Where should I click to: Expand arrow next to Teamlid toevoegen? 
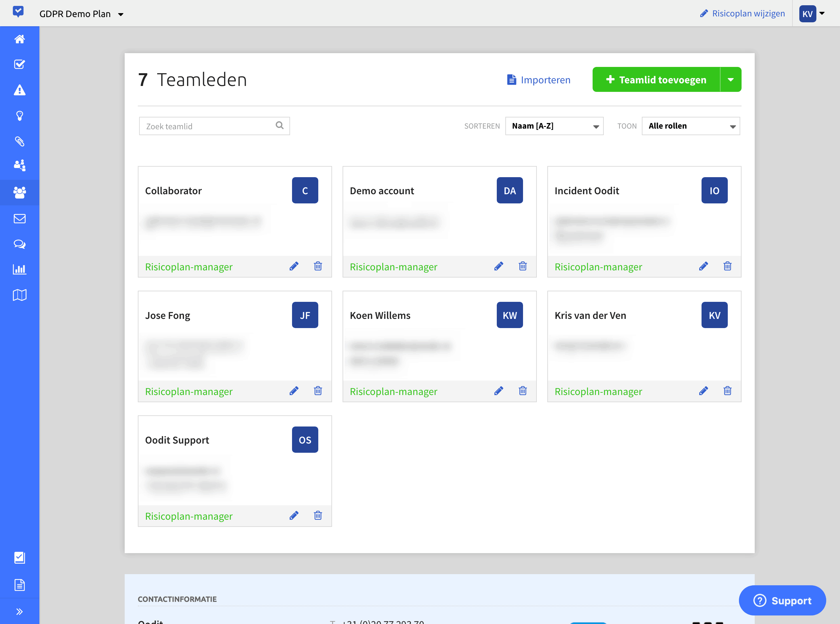point(730,80)
